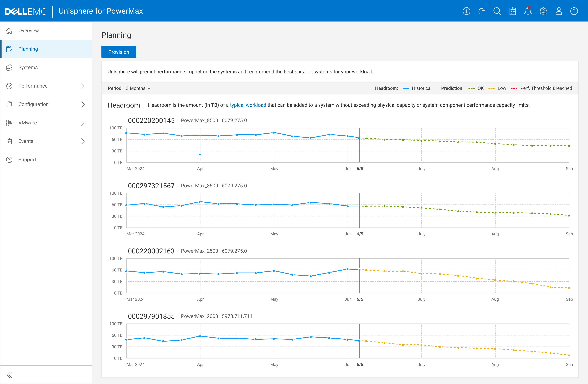This screenshot has height=384, width=588.
Task: Open the jobs list clipboard icon
Action: coord(513,11)
